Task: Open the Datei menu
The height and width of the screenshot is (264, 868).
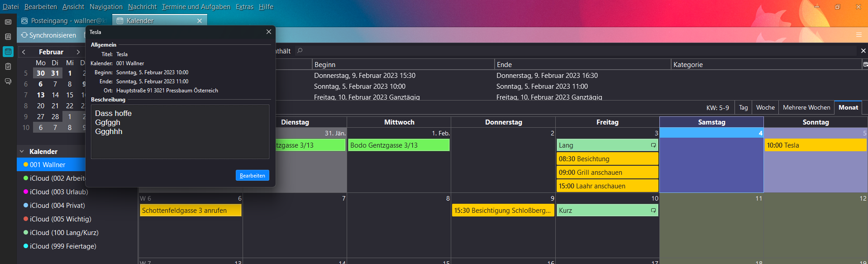Action: point(11,7)
